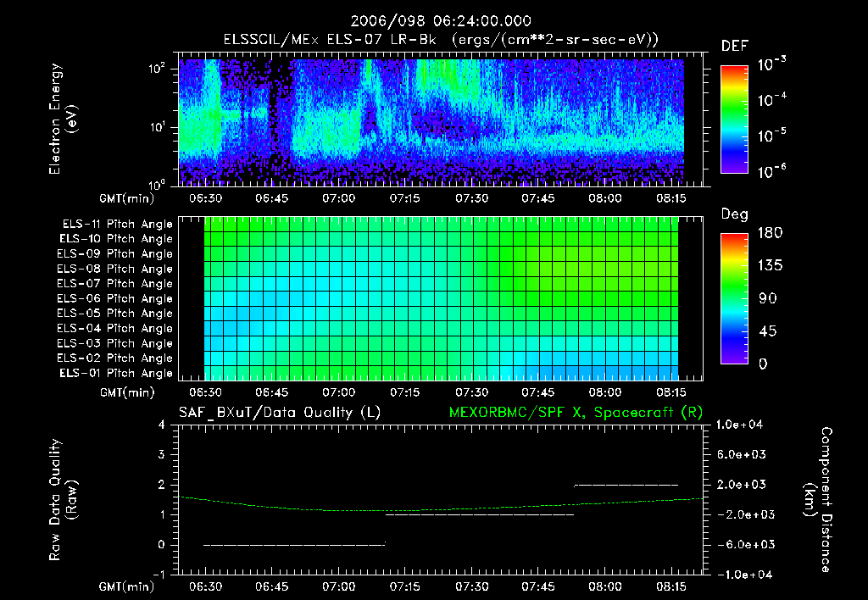This screenshot has height=600, width=868.
Task: Click the 1.0e+04 distance axis value
Action: (x=739, y=425)
